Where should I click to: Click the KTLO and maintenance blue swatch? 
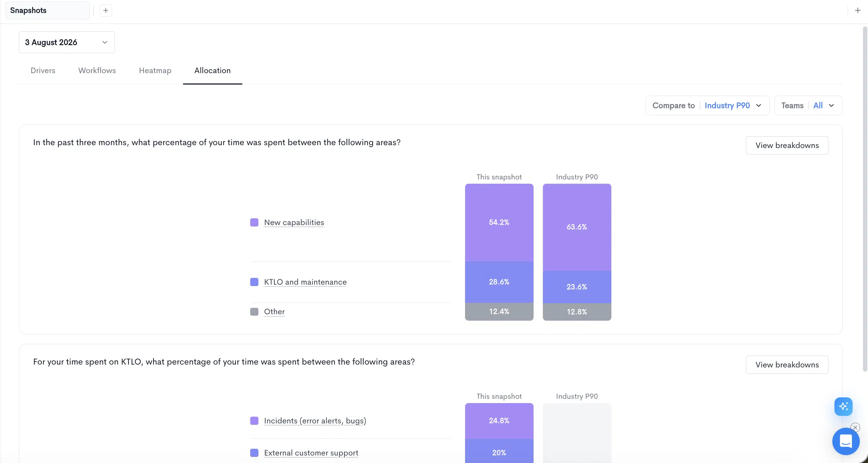[x=254, y=282]
